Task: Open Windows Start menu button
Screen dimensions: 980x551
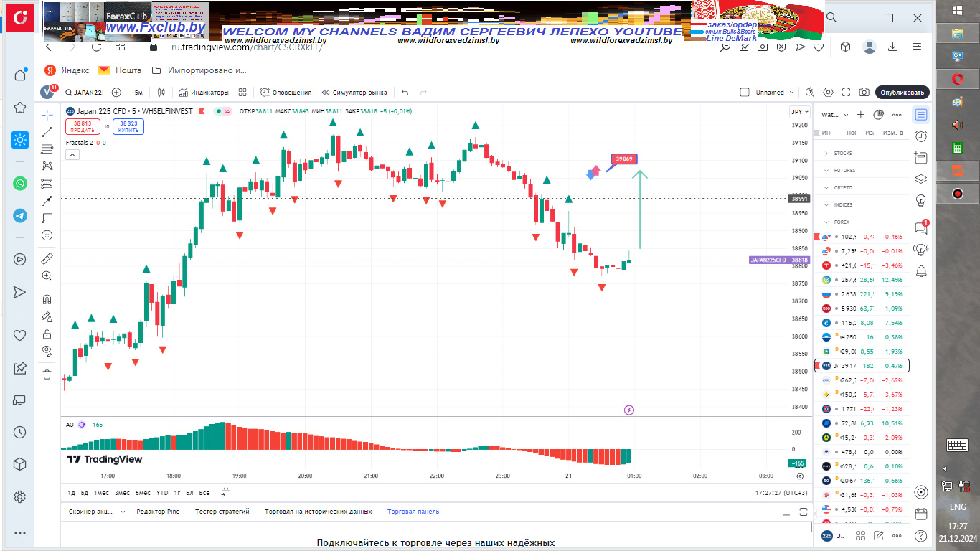Action: coord(957,10)
